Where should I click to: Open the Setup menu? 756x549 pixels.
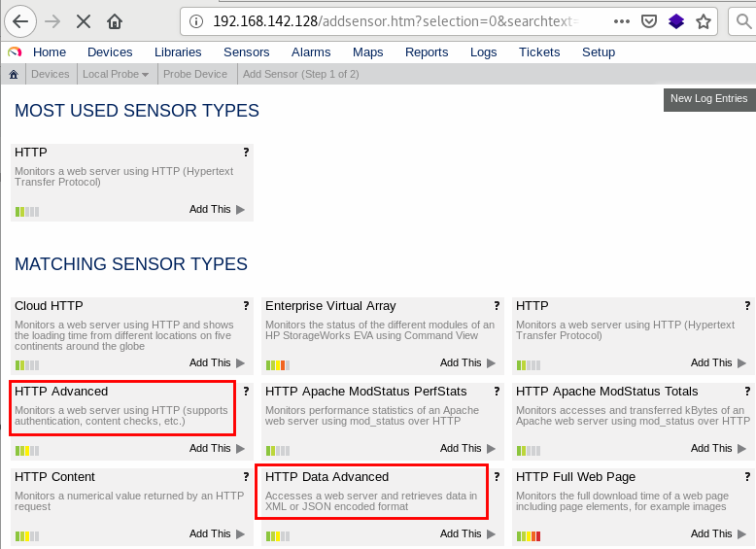click(599, 52)
